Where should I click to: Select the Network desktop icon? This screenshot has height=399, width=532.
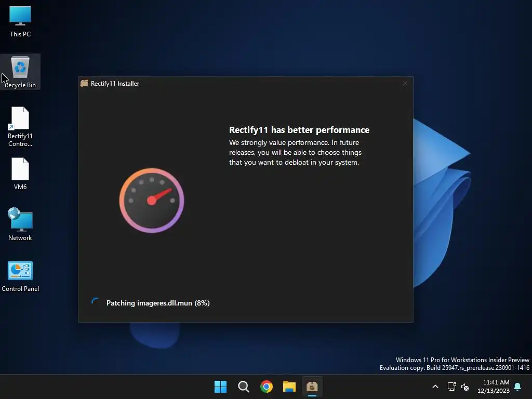coord(20,224)
